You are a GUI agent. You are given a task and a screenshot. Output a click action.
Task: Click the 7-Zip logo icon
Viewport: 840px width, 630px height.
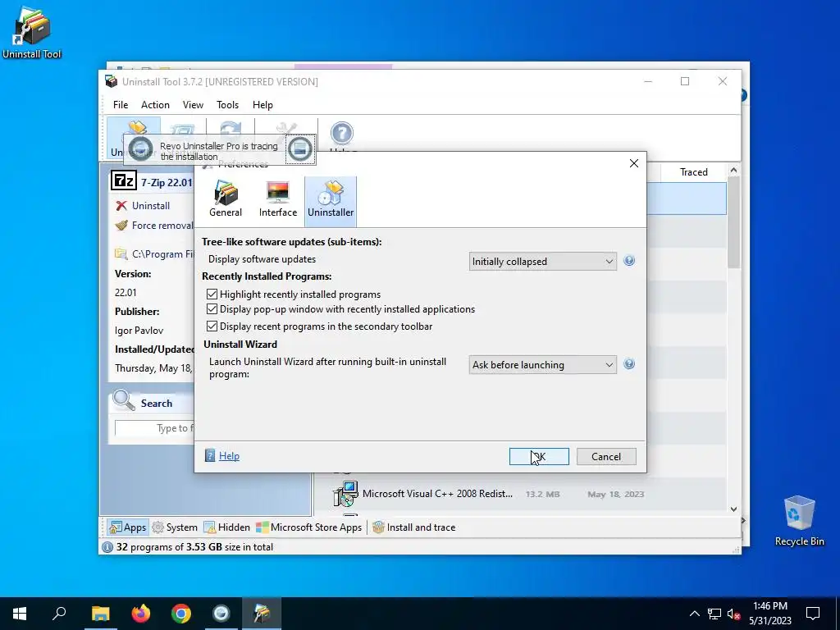click(124, 181)
